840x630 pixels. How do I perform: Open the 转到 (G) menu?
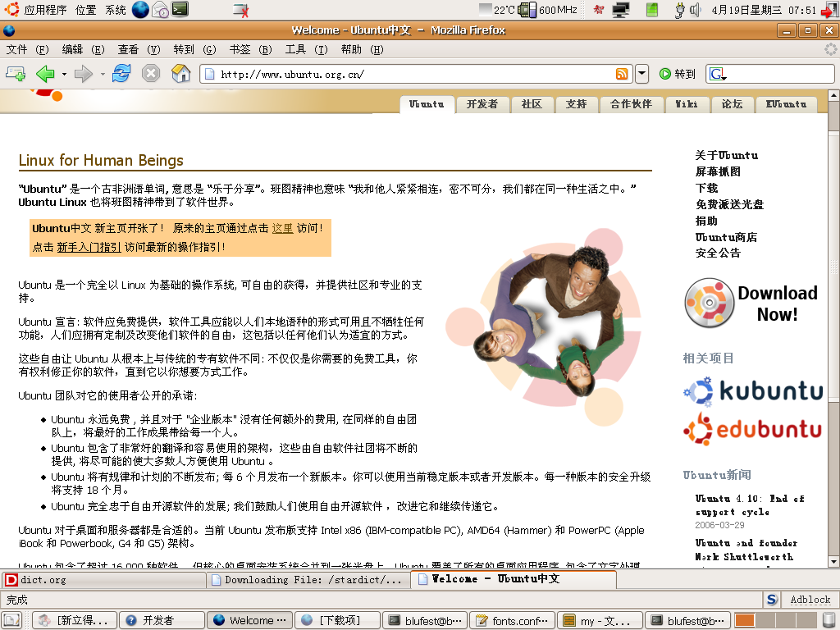click(195, 50)
